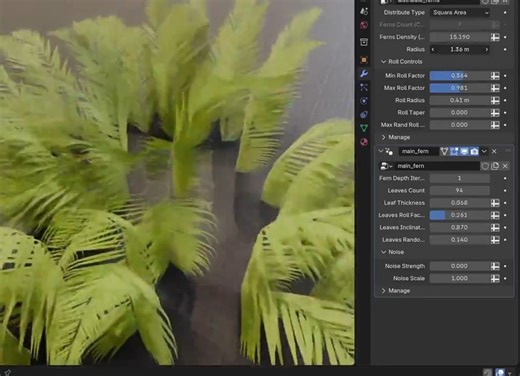Open the Object Data tab
Screen dimensions: 520x376
tap(364, 128)
